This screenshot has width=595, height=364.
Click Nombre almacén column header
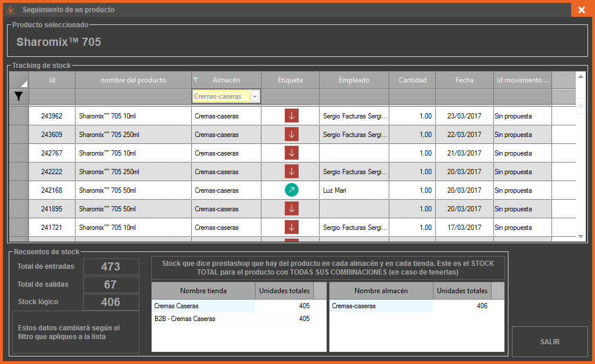tap(381, 291)
